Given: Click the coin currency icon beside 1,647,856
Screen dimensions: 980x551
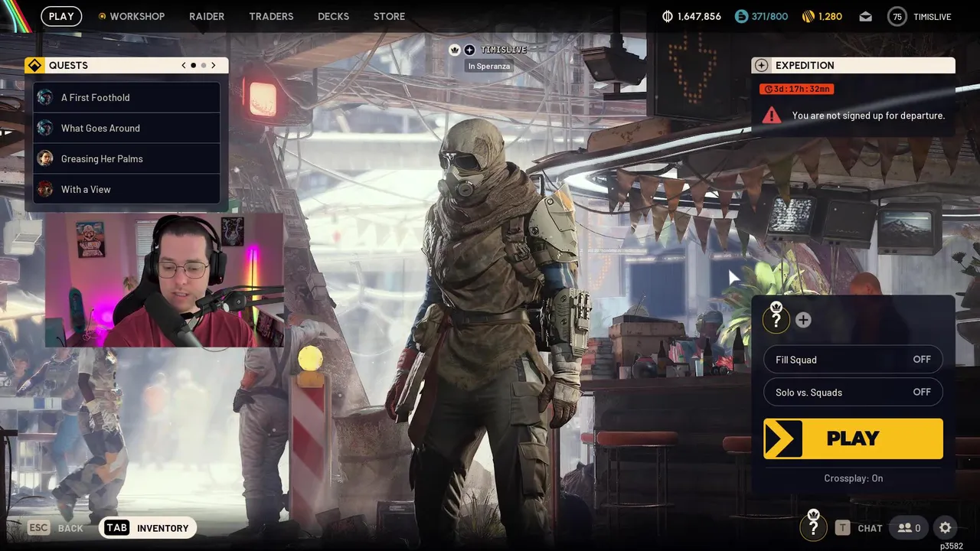Looking at the screenshot, I should click(x=667, y=16).
